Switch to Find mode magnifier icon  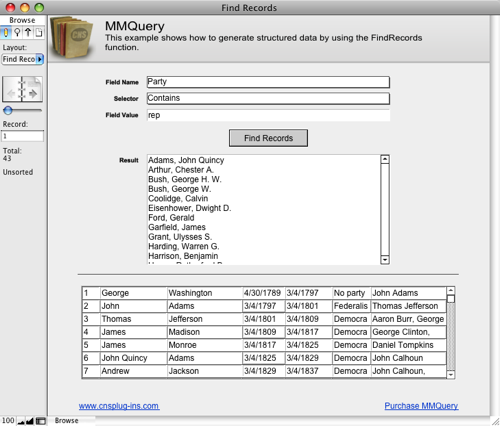coord(17,33)
